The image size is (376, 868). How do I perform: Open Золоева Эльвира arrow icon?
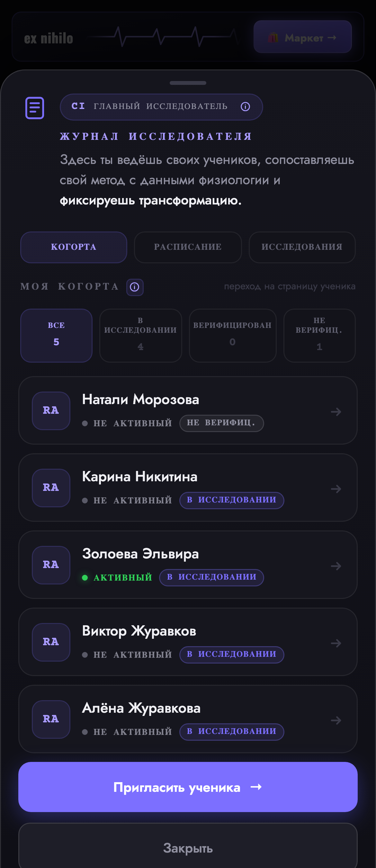coord(336,566)
